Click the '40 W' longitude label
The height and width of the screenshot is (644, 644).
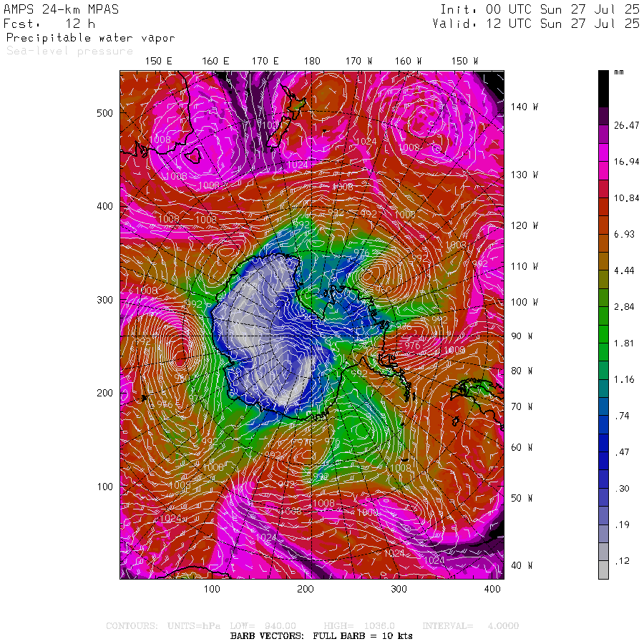tap(522, 565)
